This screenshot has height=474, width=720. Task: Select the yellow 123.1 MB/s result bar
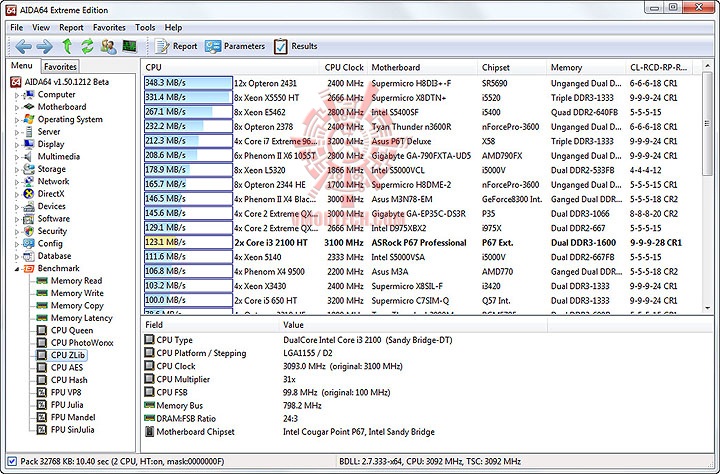click(x=188, y=242)
